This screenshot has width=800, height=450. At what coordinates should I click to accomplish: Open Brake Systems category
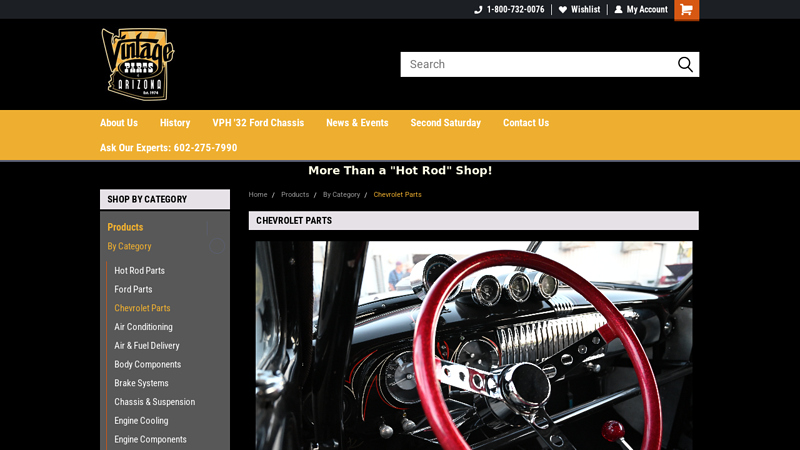(x=141, y=384)
